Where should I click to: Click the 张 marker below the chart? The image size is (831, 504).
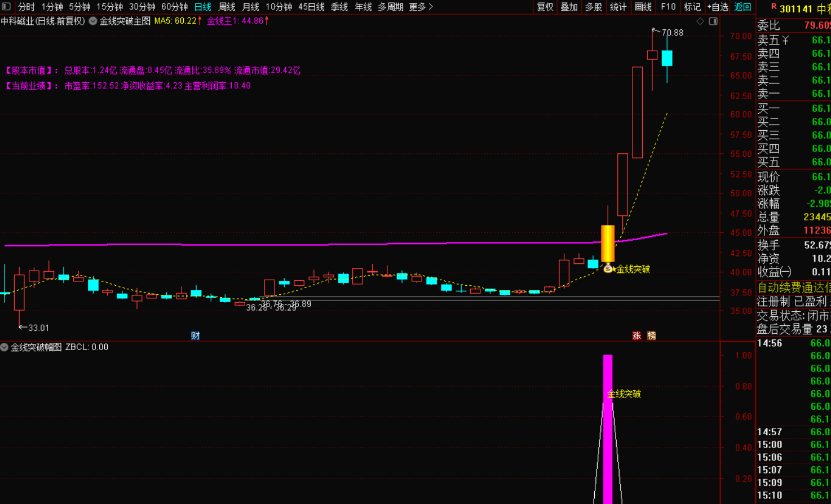[636, 335]
